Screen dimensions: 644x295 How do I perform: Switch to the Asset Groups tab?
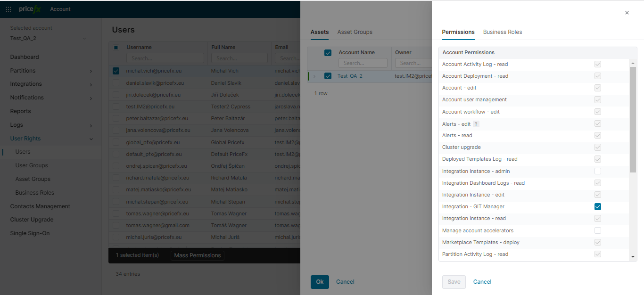tap(355, 32)
